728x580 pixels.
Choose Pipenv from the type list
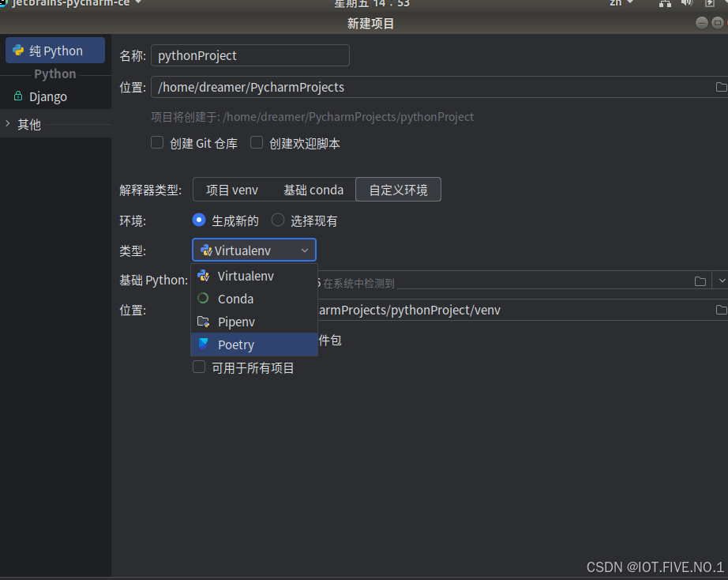(x=254, y=322)
